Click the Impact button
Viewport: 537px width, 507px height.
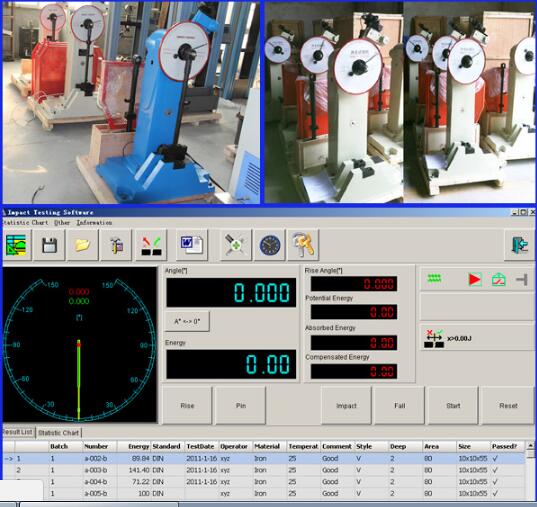tap(346, 406)
